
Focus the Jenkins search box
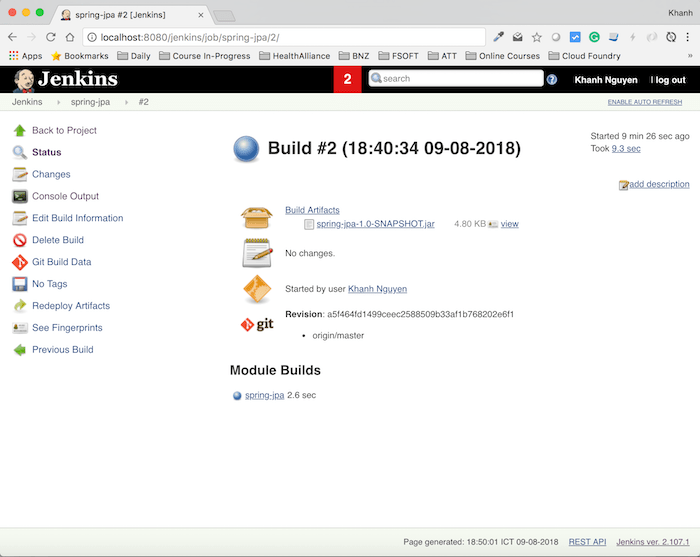[456, 79]
